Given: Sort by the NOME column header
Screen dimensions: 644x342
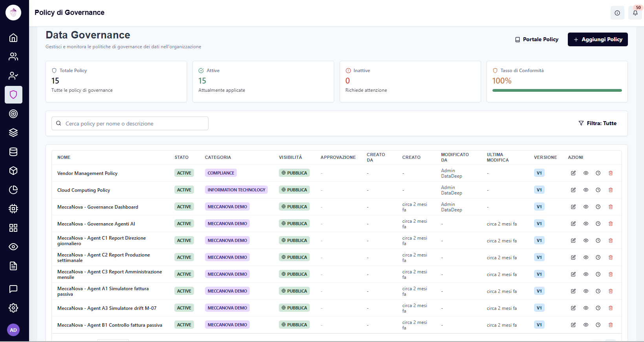Looking at the screenshot, I should point(64,157).
